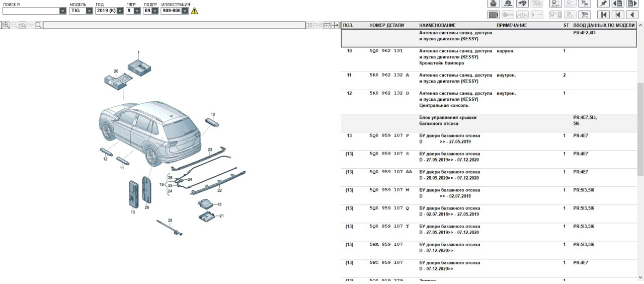Click callout number 21 in the illustration
Viewport: 644px width, 284px height.
pos(221,216)
